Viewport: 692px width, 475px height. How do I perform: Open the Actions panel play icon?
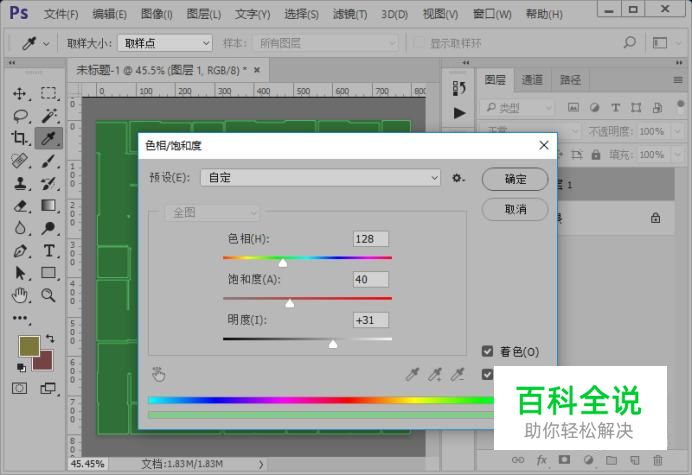[x=459, y=113]
